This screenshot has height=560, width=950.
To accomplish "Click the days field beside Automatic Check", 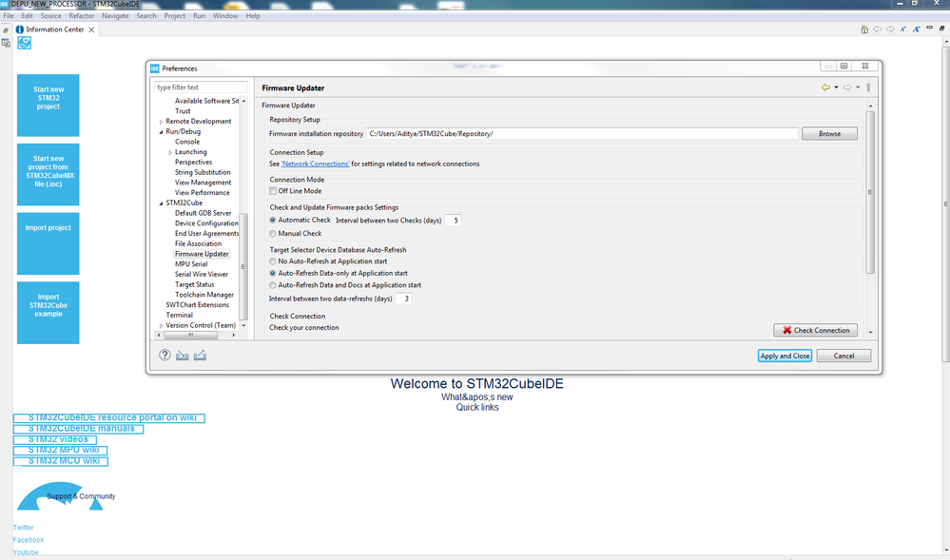I will pyautogui.click(x=453, y=221).
